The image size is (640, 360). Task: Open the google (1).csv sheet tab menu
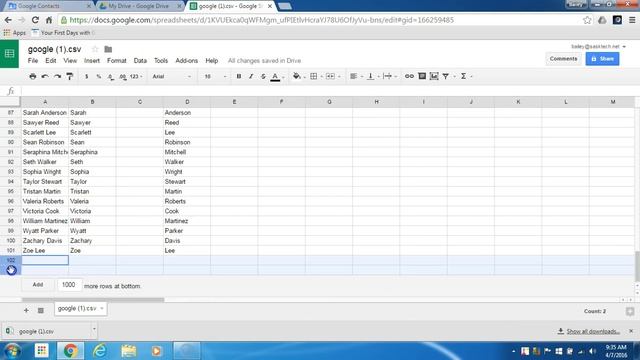click(x=102, y=309)
